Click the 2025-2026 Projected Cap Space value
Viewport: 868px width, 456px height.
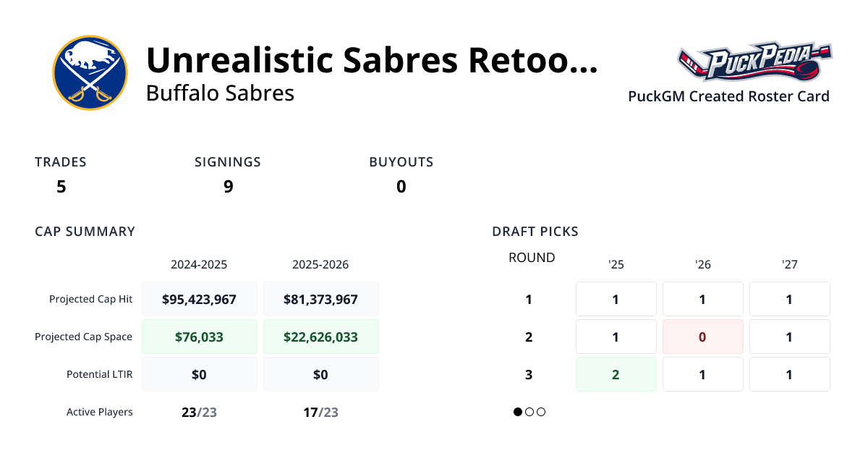pos(320,337)
